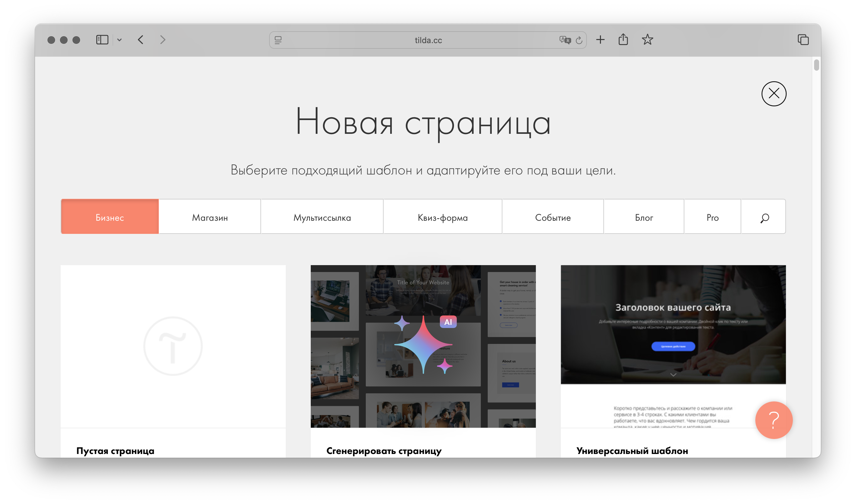Image resolution: width=856 pixels, height=504 pixels.
Task: Click the Пустая страница title
Action: (x=115, y=451)
